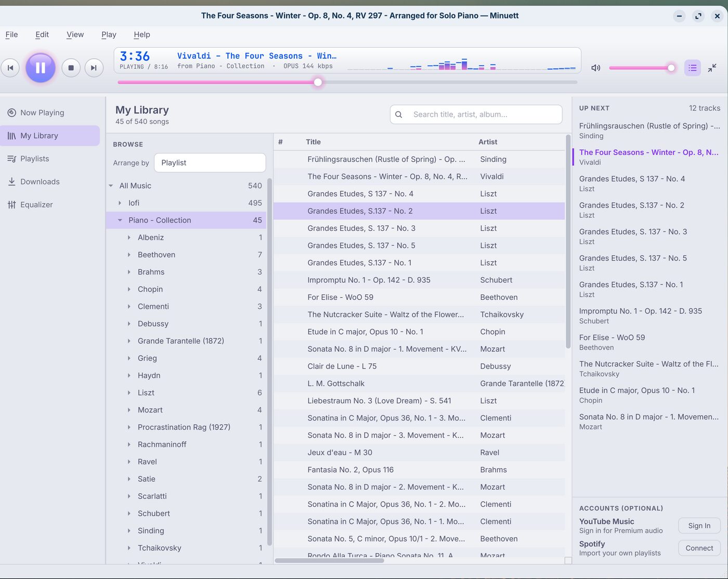Select Rachmaninoff in browse tree

[186, 444]
